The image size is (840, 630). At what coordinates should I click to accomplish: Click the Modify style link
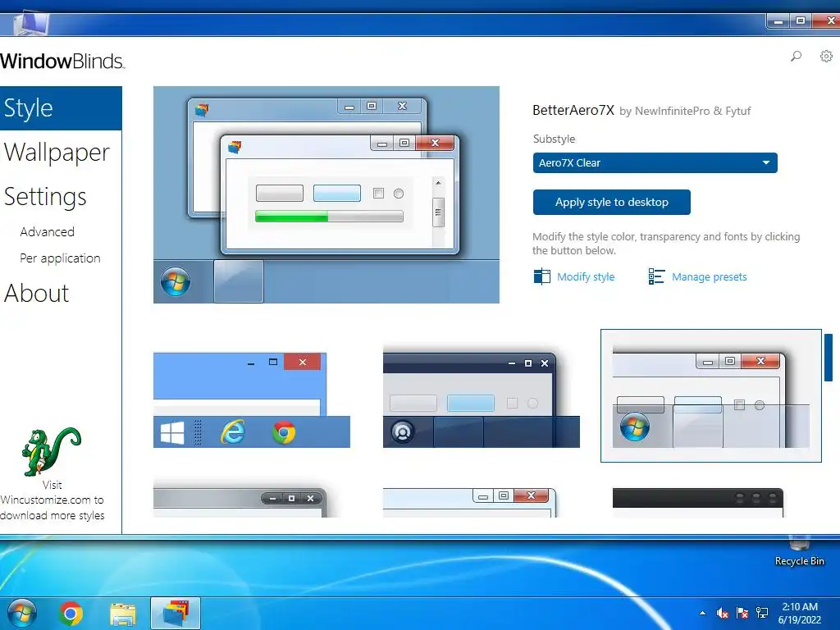[586, 277]
